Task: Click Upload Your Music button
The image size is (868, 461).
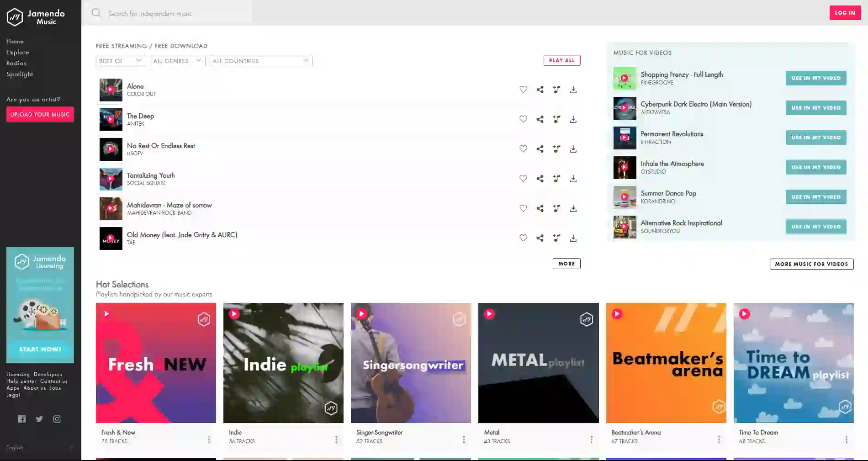Action: click(40, 115)
